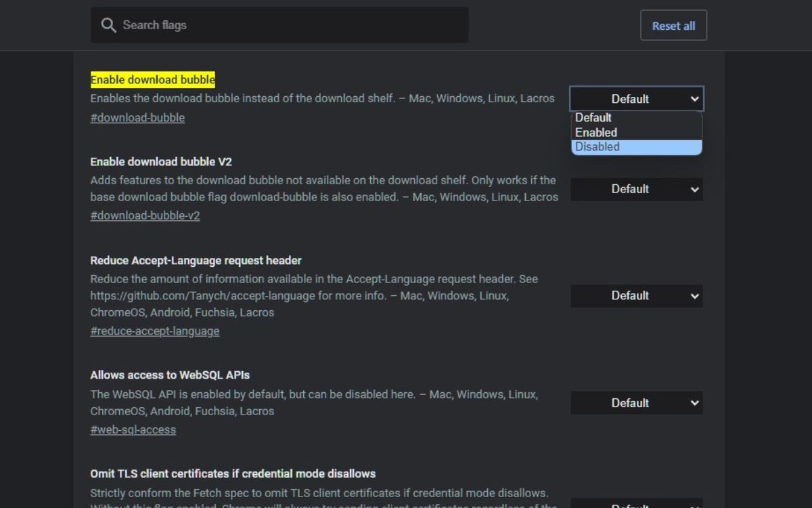Click the chevron on WebSQL APIs dropdown
This screenshot has width=812, height=508.
pos(694,402)
